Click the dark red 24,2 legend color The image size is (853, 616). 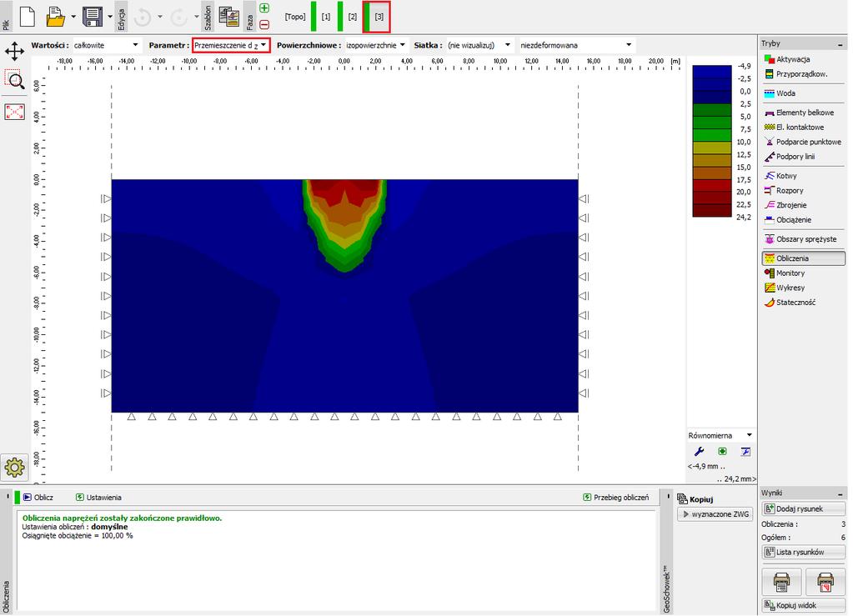[711, 210]
